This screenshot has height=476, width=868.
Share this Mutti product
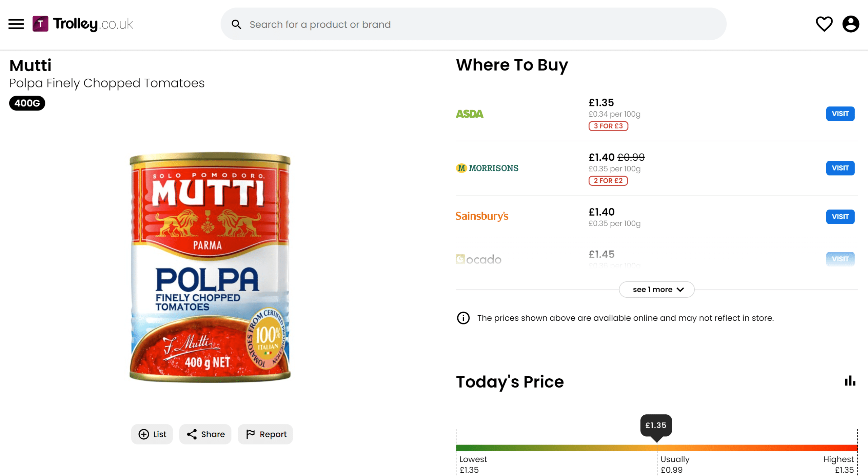click(x=205, y=434)
